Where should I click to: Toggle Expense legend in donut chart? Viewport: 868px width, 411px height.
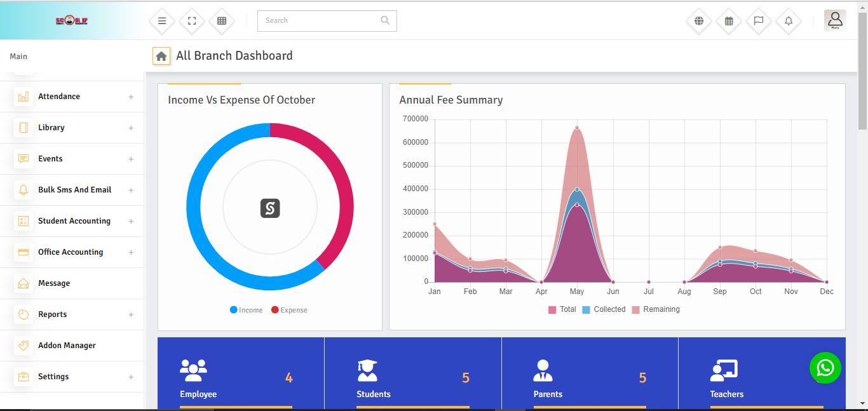(289, 310)
